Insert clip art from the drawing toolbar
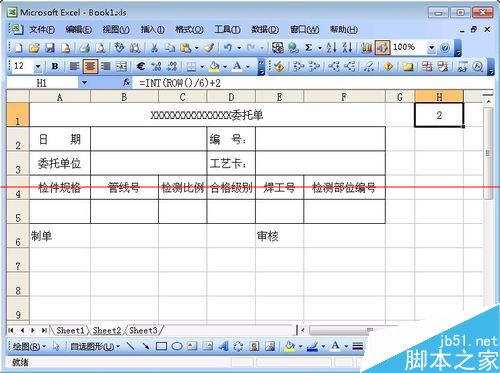This screenshot has width=500, height=373. tap(254, 346)
